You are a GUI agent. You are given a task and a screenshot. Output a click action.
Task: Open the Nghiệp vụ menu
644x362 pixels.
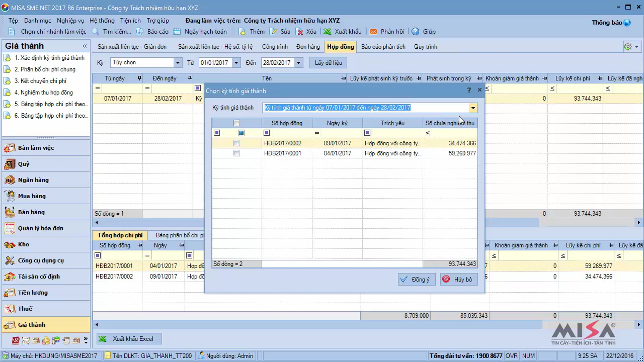(x=70, y=21)
